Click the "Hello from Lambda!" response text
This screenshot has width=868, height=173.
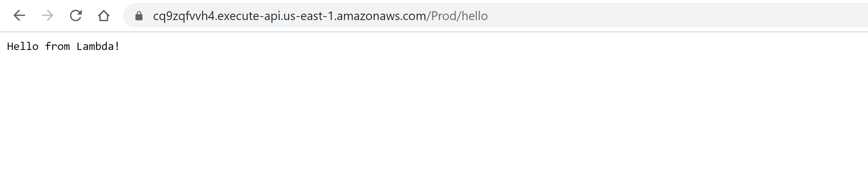click(x=63, y=46)
